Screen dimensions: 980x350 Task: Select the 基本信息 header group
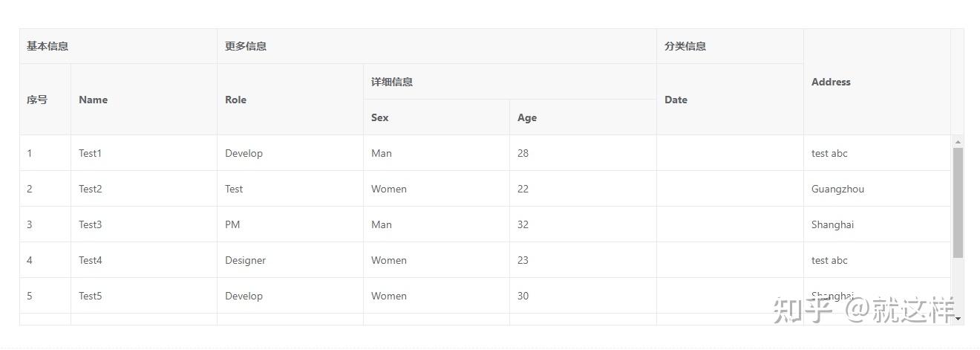(x=48, y=46)
